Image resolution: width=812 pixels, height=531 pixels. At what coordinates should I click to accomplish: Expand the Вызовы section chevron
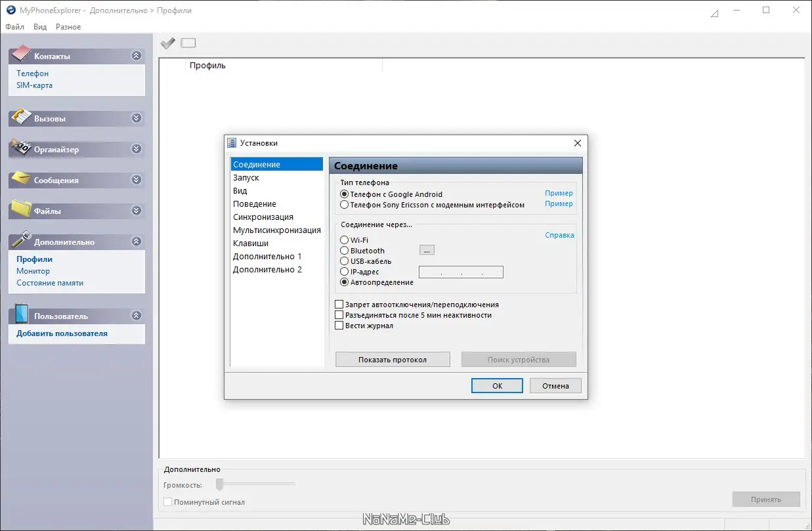point(136,118)
